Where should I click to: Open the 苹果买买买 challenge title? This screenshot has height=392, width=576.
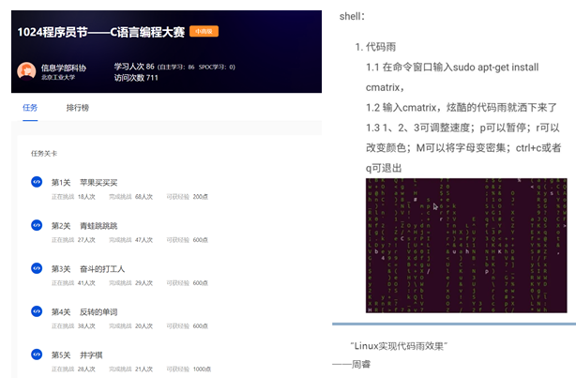[97, 182]
